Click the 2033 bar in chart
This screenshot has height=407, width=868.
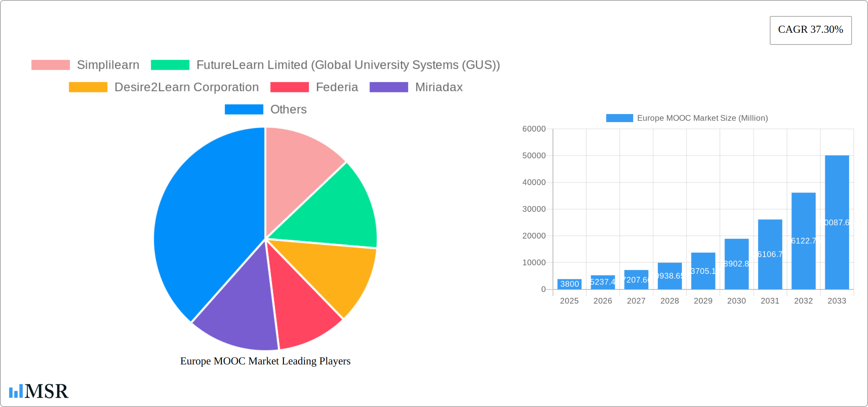[x=837, y=222]
